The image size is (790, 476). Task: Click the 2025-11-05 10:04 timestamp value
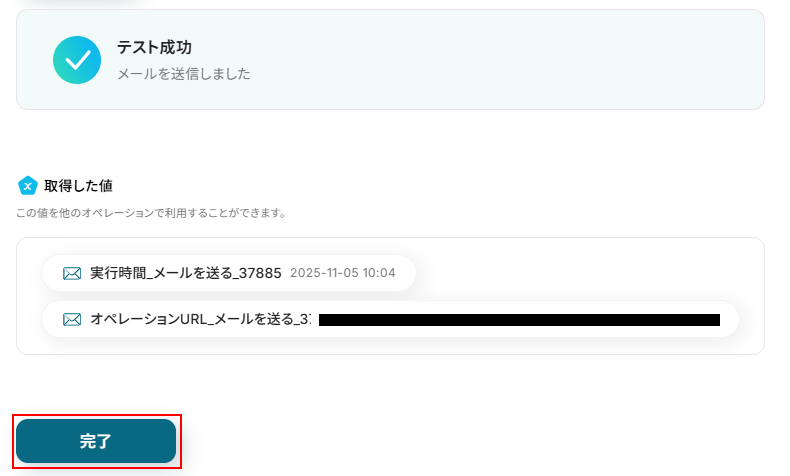[x=343, y=273]
